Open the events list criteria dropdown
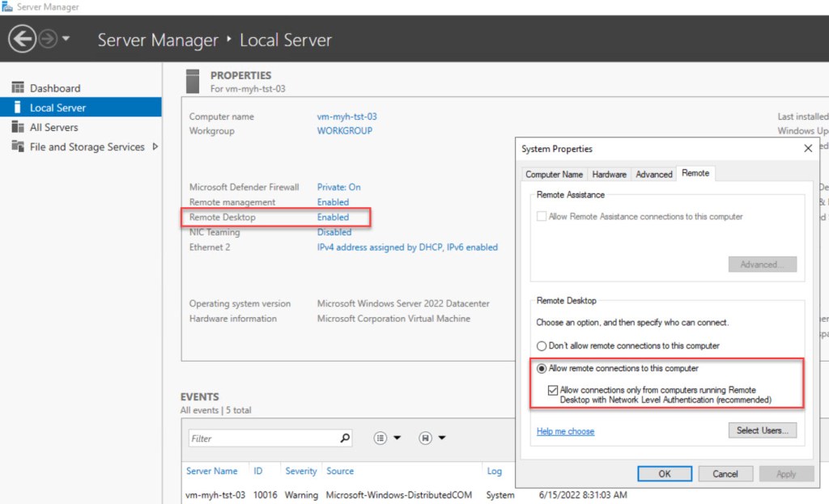The image size is (829, 504). pos(387,438)
